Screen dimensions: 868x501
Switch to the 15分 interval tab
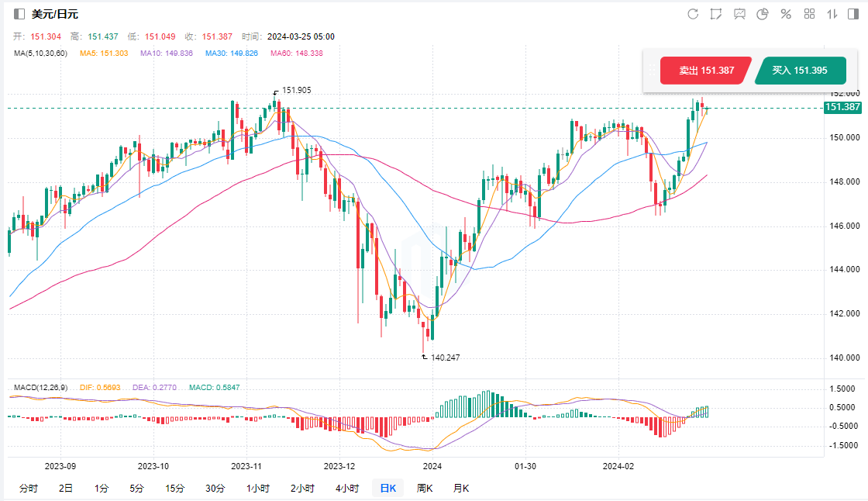(174, 488)
